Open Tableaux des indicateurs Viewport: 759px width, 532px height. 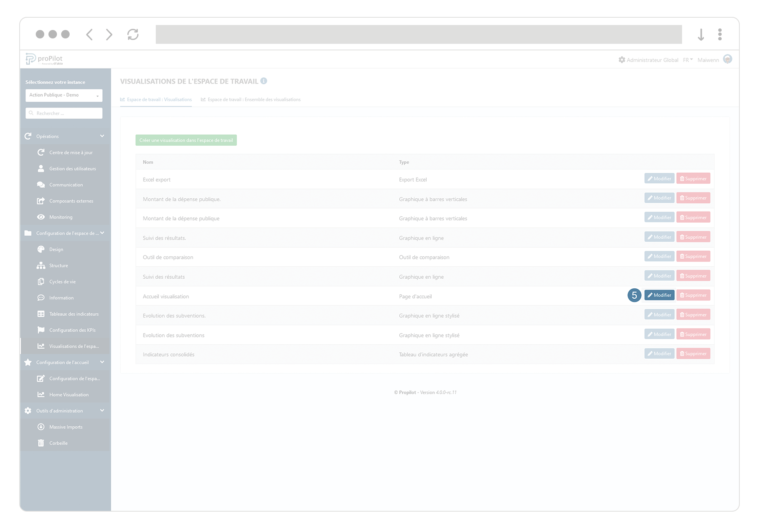pyautogui.click(x=73, y=314)
